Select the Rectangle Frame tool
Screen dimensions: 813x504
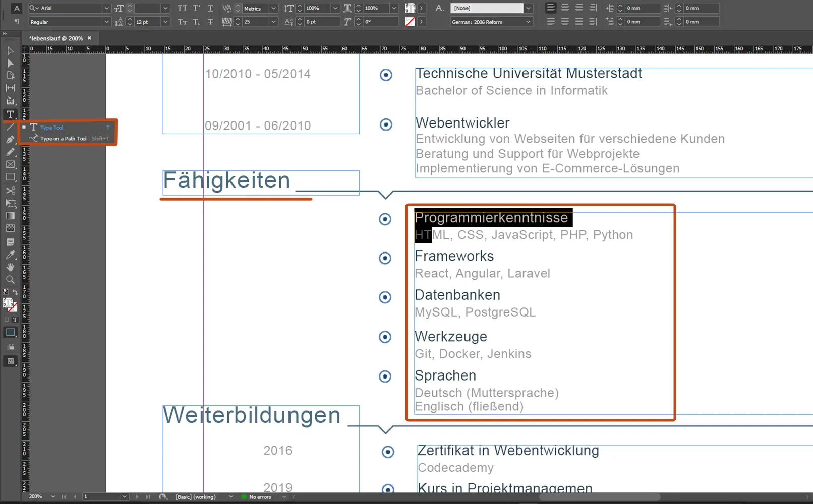[10, 164]
